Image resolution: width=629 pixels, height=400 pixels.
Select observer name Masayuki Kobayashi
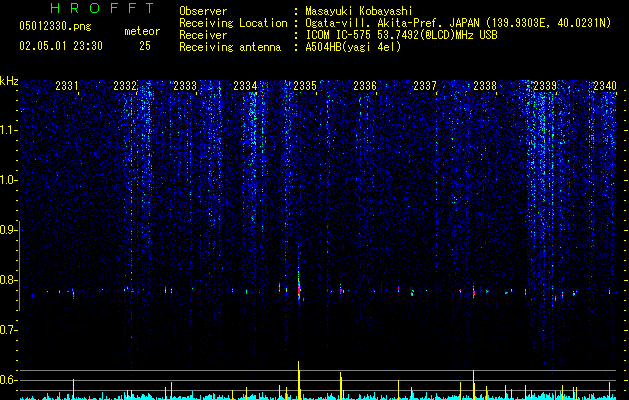coord(358,11)
